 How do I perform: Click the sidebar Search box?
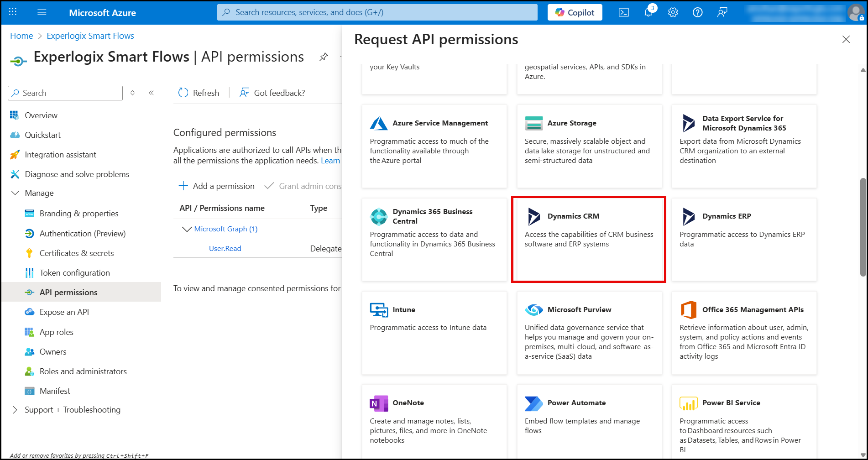pos(65,93)
